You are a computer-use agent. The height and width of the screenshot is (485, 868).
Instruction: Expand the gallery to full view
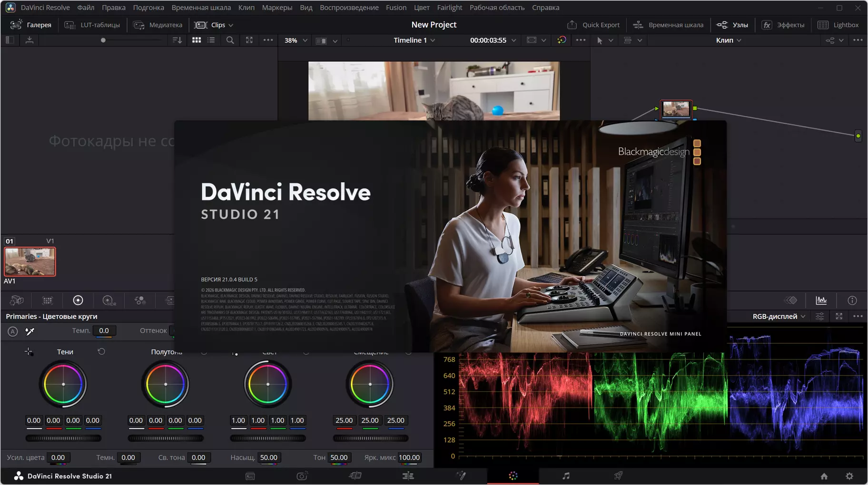point(249,40)
